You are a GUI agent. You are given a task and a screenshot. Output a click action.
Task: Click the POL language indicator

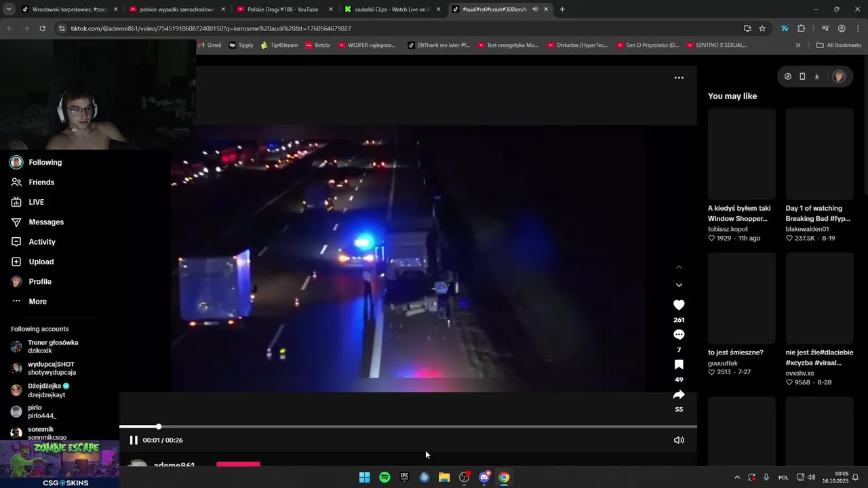783,477
